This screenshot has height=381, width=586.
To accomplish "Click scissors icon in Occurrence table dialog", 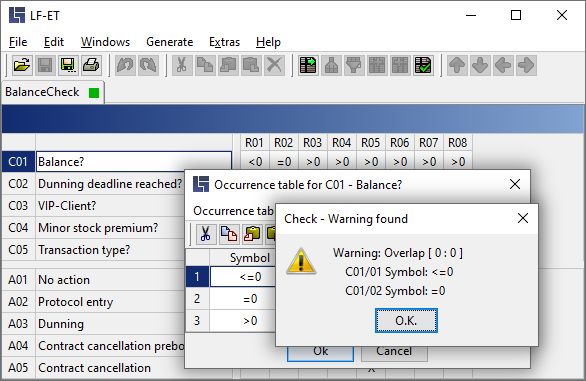I will [206, 234].
